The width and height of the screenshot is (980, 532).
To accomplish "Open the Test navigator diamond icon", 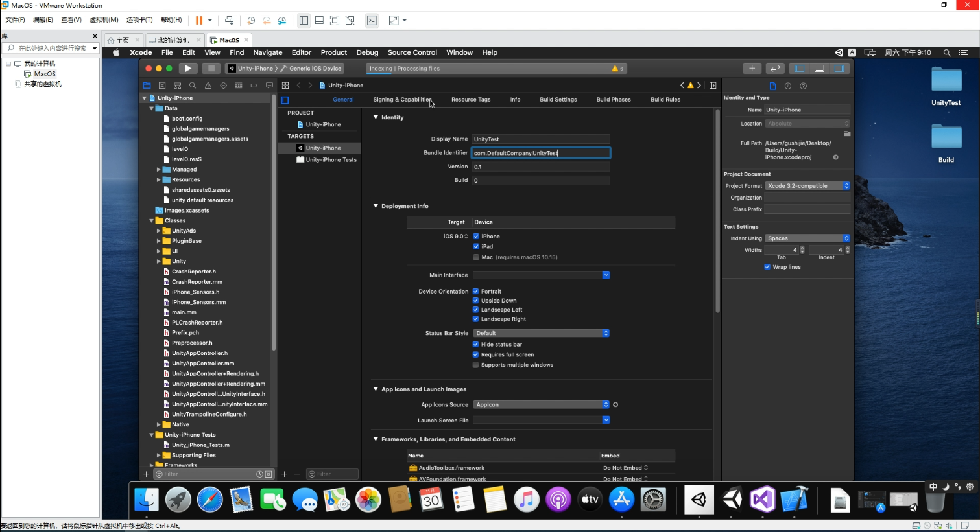I will coord(223,86).
